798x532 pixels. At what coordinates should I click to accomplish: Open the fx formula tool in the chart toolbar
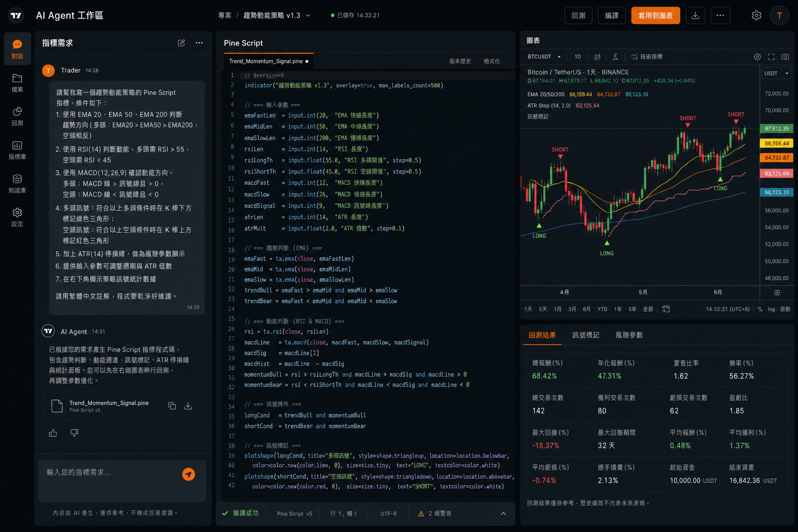click(x=615, y=57)
